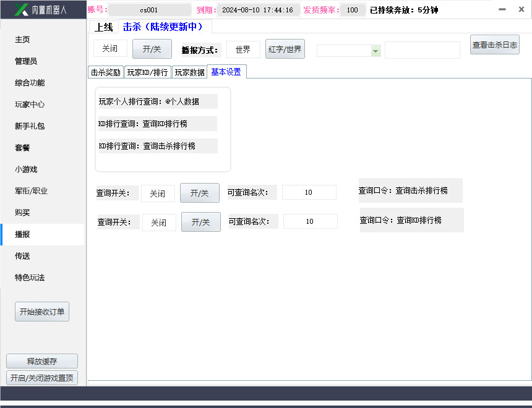Click KD排行查询：查询KD排行榜 text
Viewport: 532px width, 408px height.
157,124
